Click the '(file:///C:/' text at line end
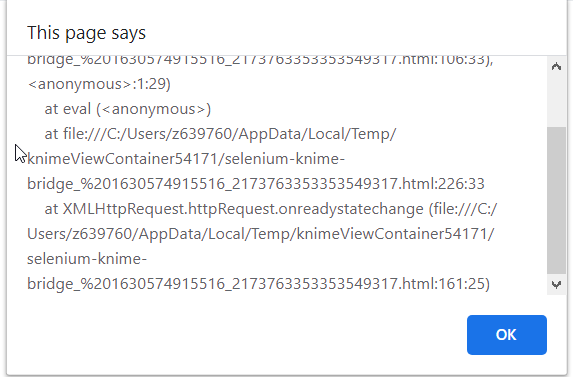 pyautogui.click(x=463, y=209)
